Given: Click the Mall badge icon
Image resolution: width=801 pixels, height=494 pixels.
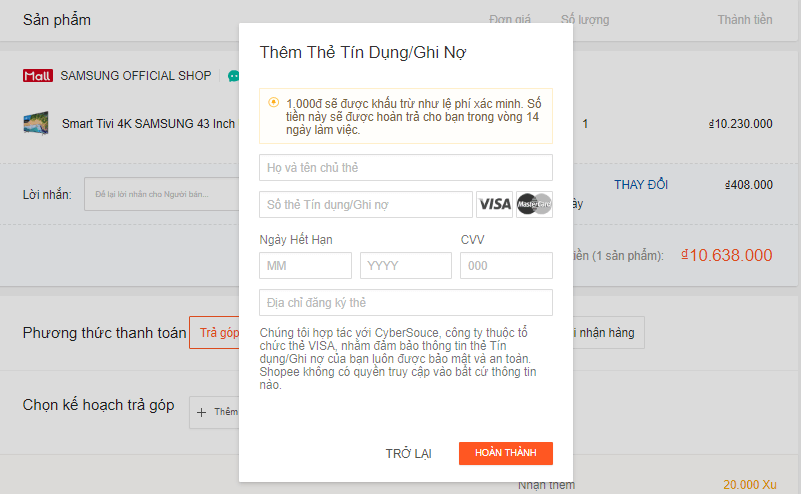Looking at the screenshot, I should coord(37,75).
